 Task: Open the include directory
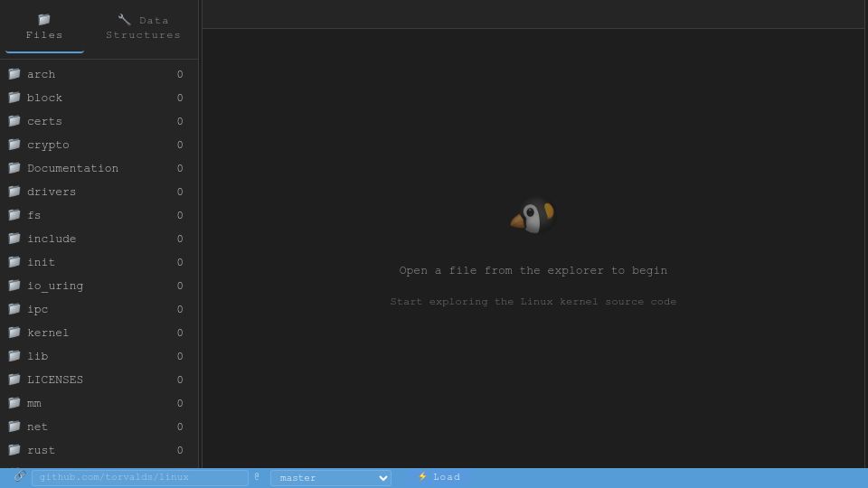pos(99,239)
